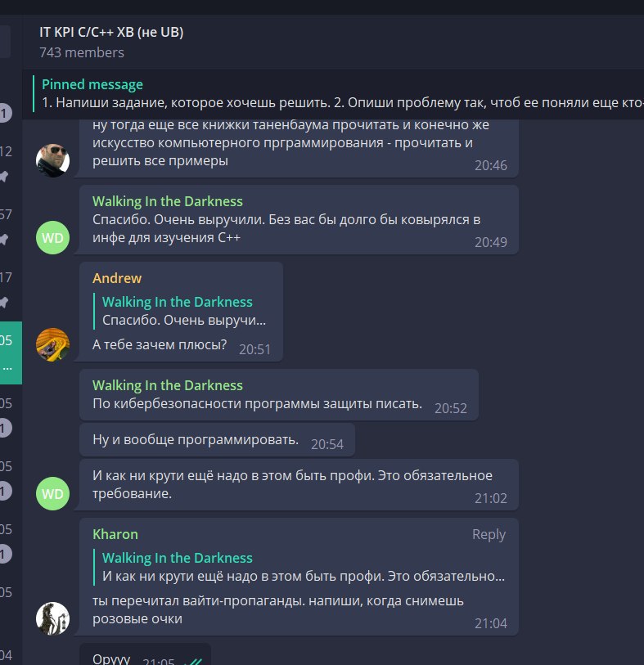The image size is (644, 665).
Task: Click the message 'Ну и вообще программировать.'
Action: coord(217,440)
